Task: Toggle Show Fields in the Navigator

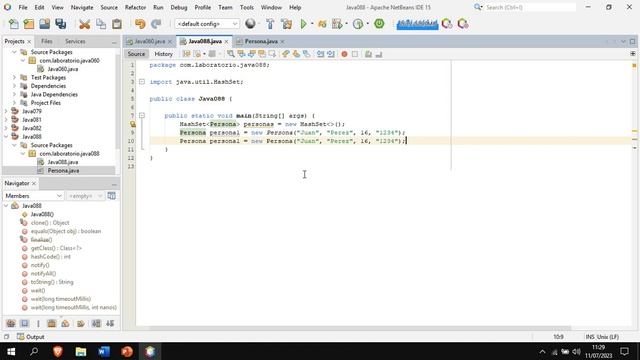Action: (24, 324)
